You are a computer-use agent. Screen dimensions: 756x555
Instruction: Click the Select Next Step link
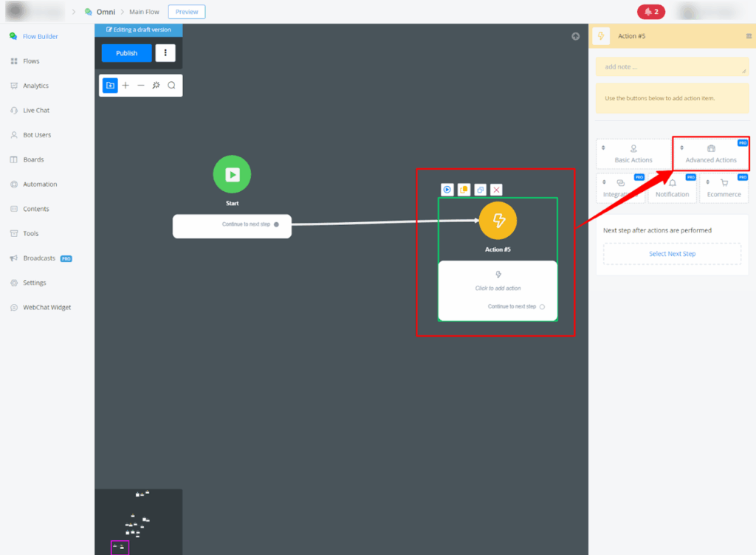pos(672,254)
